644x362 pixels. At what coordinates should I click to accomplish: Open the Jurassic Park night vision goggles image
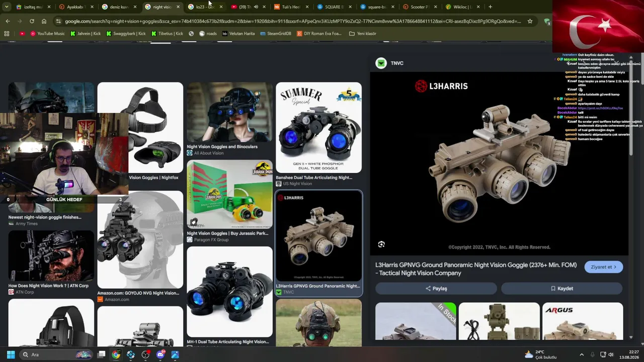(x=229, y=195)
